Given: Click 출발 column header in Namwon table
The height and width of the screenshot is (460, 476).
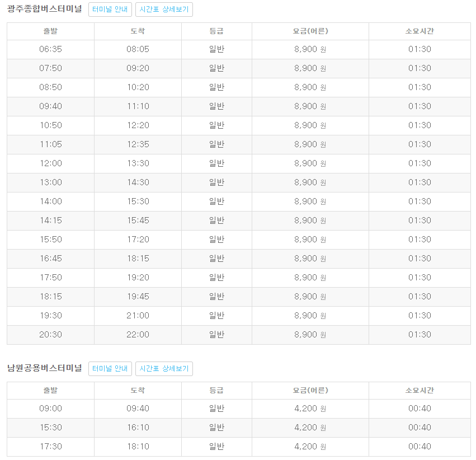Looking at the screenshot, I should (51, 391).
